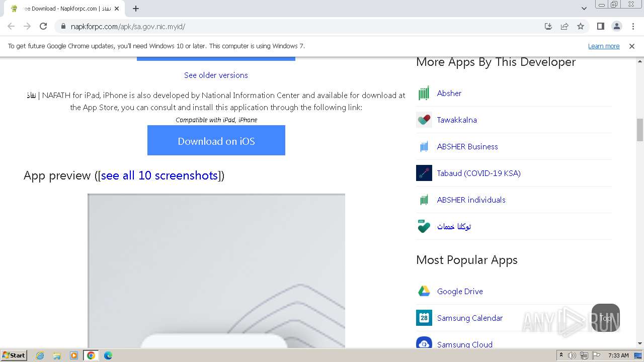Bookmark this page with the star
This screenshot has height=362, width=644.
(x=581, y=26)
